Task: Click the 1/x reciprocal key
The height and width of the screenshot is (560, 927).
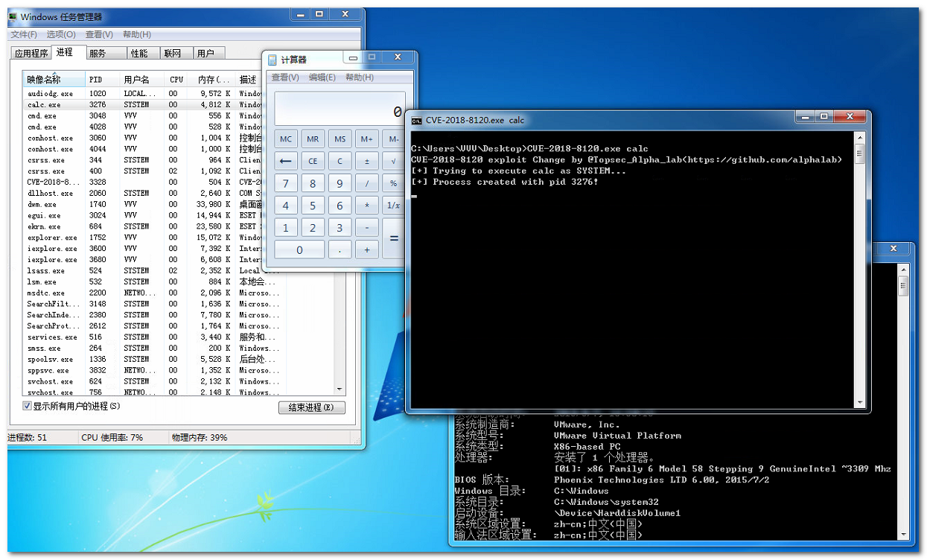Action: [394, 206]
